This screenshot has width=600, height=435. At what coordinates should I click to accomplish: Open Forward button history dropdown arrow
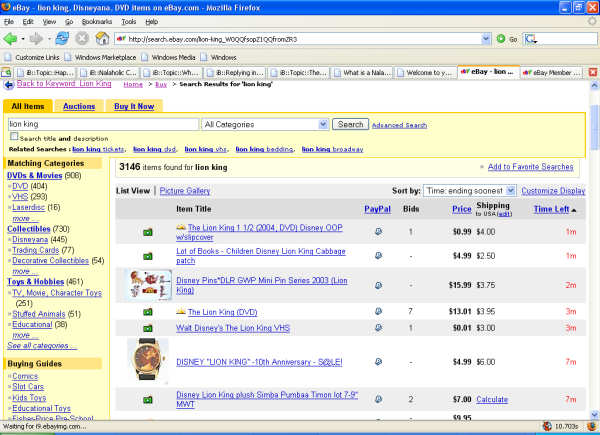click(x=49, y=39)
